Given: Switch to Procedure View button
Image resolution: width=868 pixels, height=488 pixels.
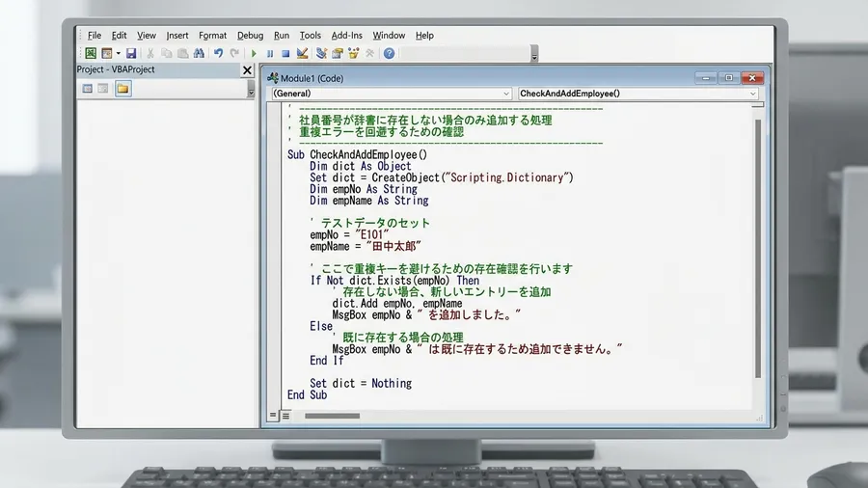Looking at the screenshot, I should click(272, 415).
